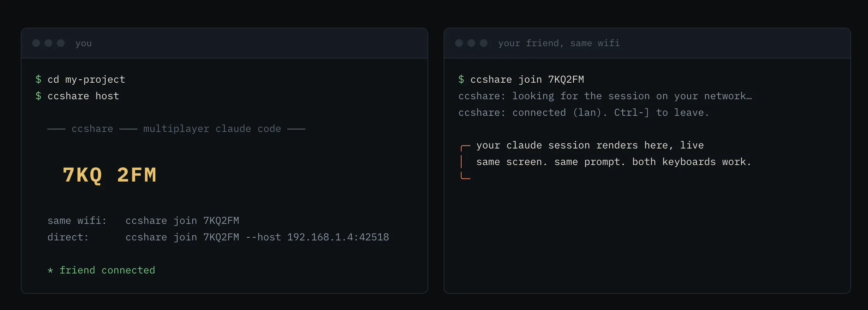Screen dimensions: 868x310
Task: Click the large yellow 7KQ 2FM code
Action: coord(110,175)
